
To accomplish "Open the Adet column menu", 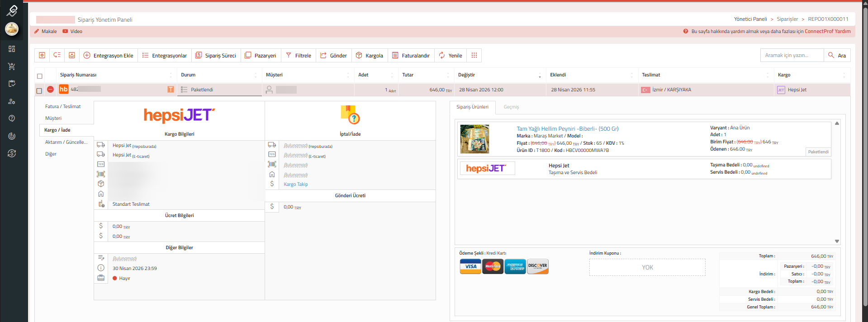I will (392, 75).
